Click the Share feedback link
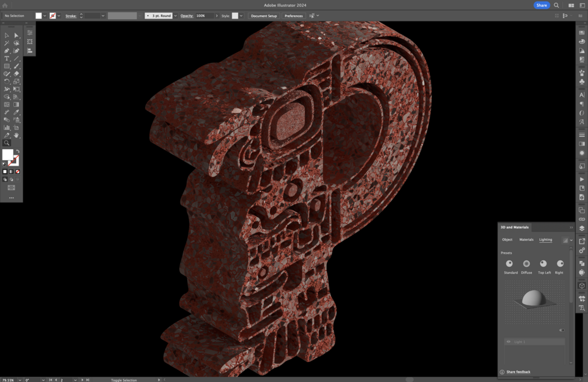Image resolution: width=588 pixels, height=382 pixels. [x=518, y=372]
